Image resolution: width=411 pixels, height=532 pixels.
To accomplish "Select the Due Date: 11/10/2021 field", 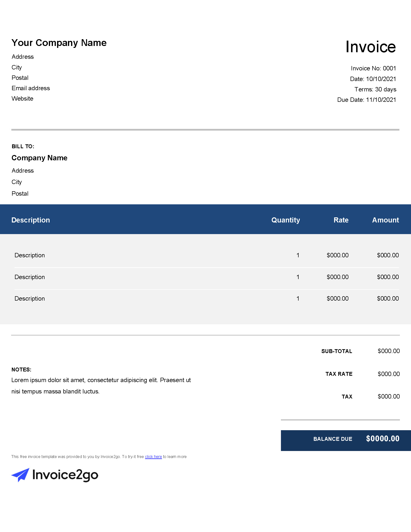I will 367,100.
